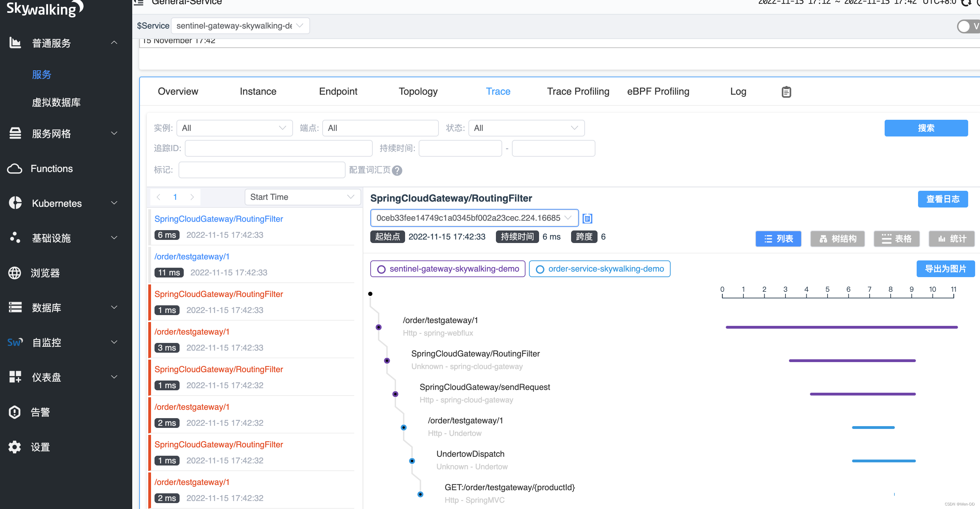
Task: Select the 服务 sidebar link
Action: tap(41, 75)
